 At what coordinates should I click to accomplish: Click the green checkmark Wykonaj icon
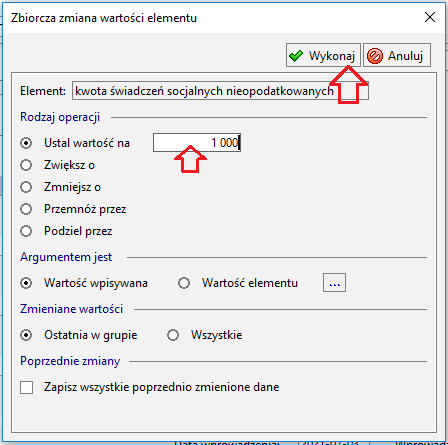pyautogui.click(x=296, y=56)
